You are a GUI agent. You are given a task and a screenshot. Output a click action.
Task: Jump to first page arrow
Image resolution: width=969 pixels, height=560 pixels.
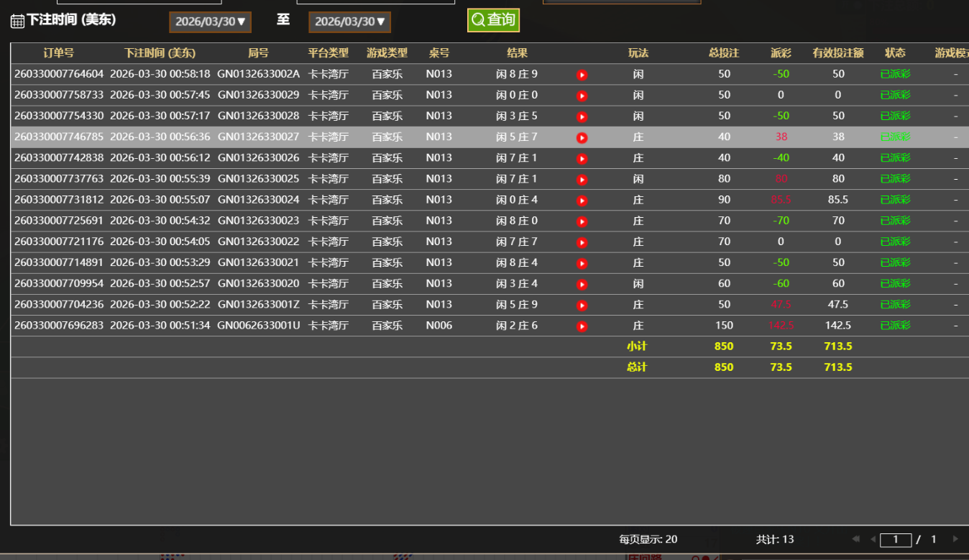pos(855,539)
